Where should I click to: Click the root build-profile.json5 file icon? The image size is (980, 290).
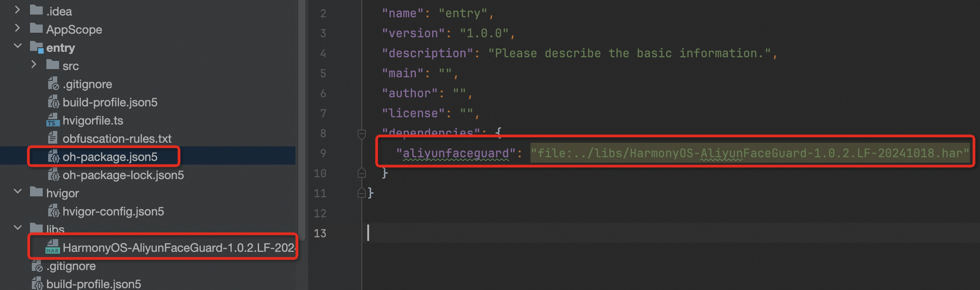click(37, 284)
